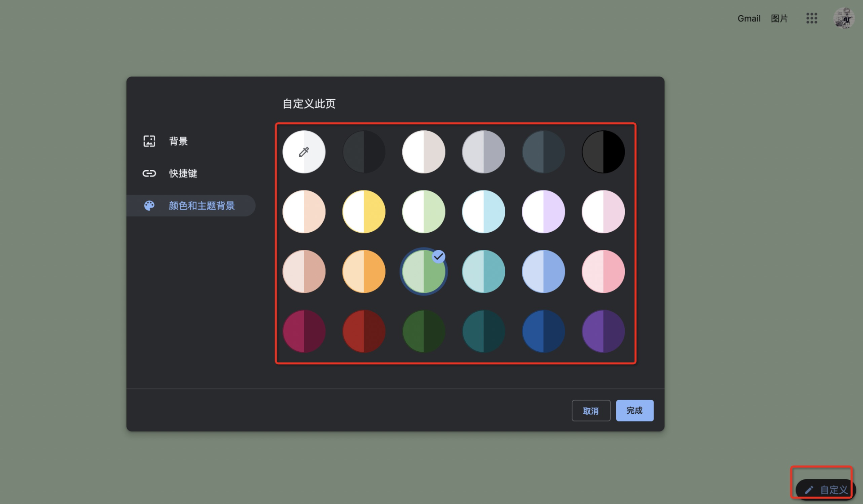Click the profile avatar picture
The image size is (863, 504).
844,18
